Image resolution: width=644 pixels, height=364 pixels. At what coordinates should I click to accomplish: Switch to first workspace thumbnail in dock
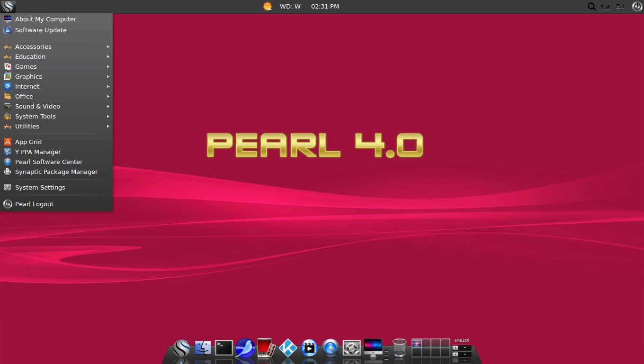pyautogui.click(x=417, y=343)
